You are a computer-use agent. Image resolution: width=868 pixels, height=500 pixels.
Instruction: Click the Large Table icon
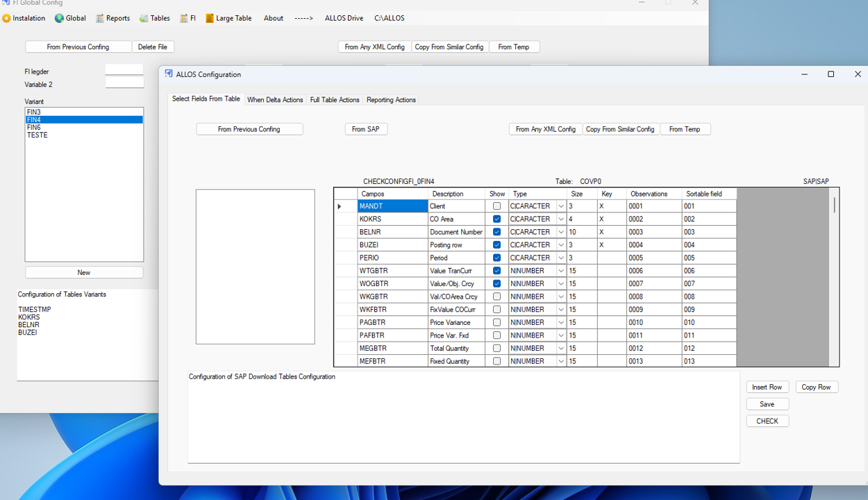coord(210,18)
